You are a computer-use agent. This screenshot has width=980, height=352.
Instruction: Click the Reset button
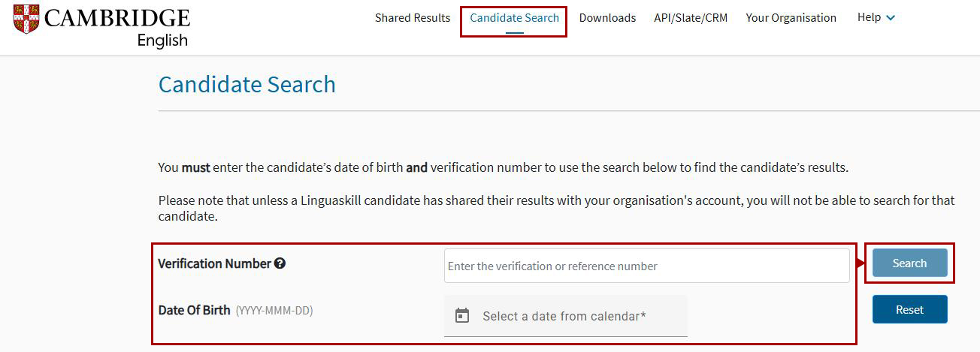pos(909,309)
